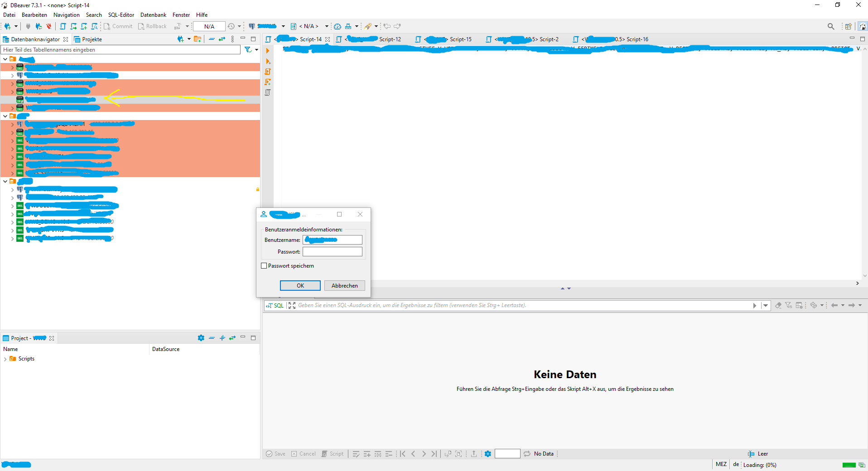
Task: Click the export result set icon
Action: coord(474,454)
